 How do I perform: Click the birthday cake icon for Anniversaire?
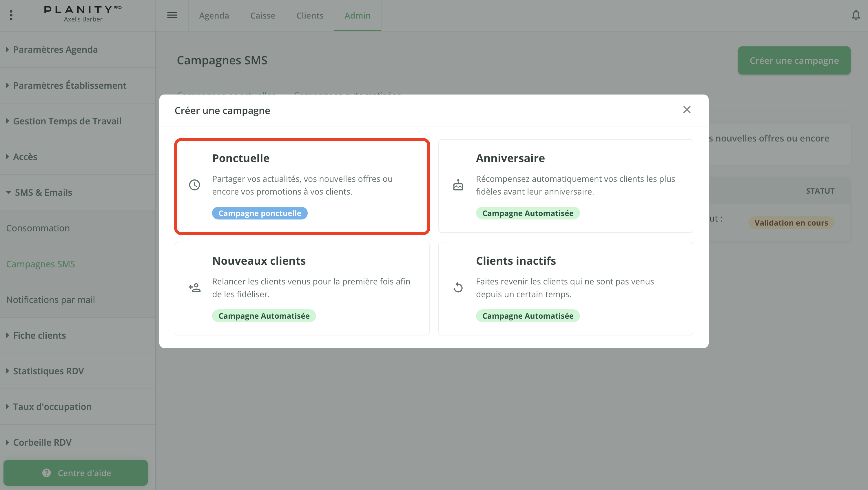click(x=458, y=185)
